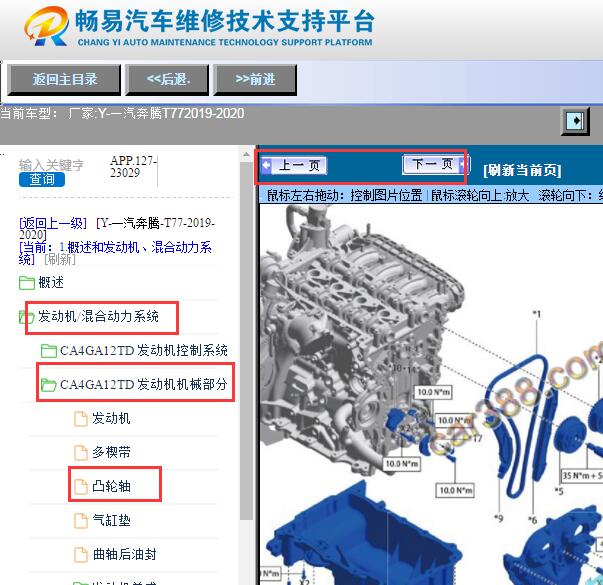Viewport: 603px width, 585px height.
Task: Click the [返回上一级] link
Action: pos(53,223)
